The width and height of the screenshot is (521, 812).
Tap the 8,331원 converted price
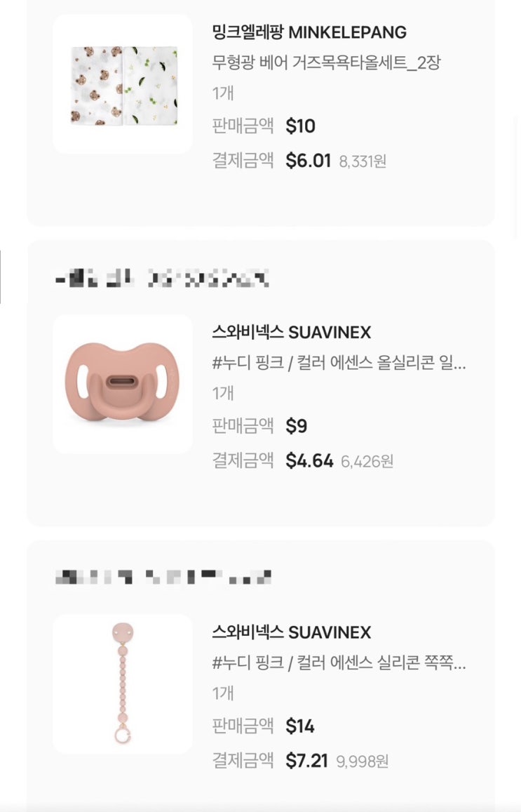click(x=363, y=161)
